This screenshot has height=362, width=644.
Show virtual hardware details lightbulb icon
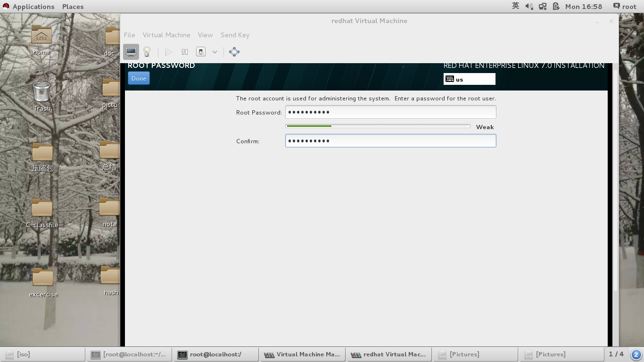point(147,52)
